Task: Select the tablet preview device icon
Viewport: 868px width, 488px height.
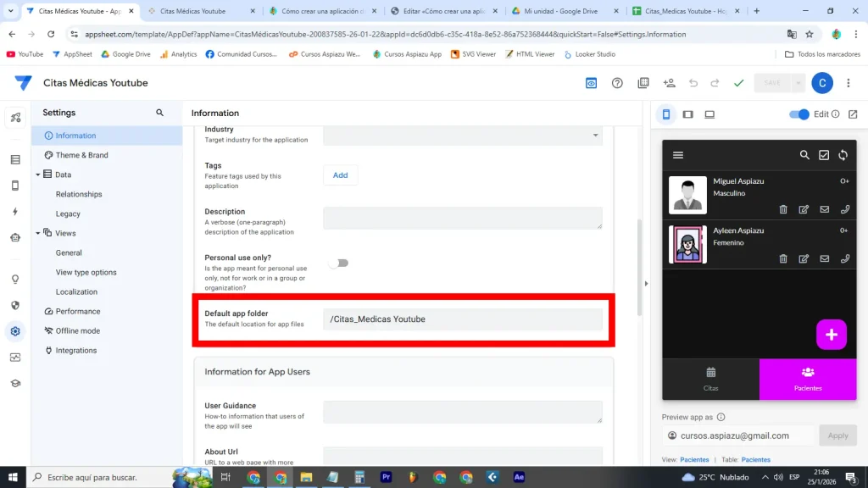Action: point(687,114)
